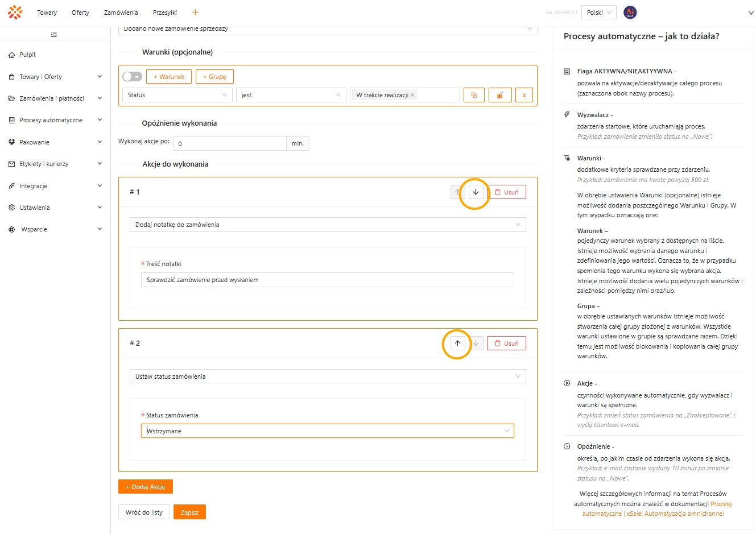Click the duplicate condition icon
756x534 pixels.
[474, 96]
